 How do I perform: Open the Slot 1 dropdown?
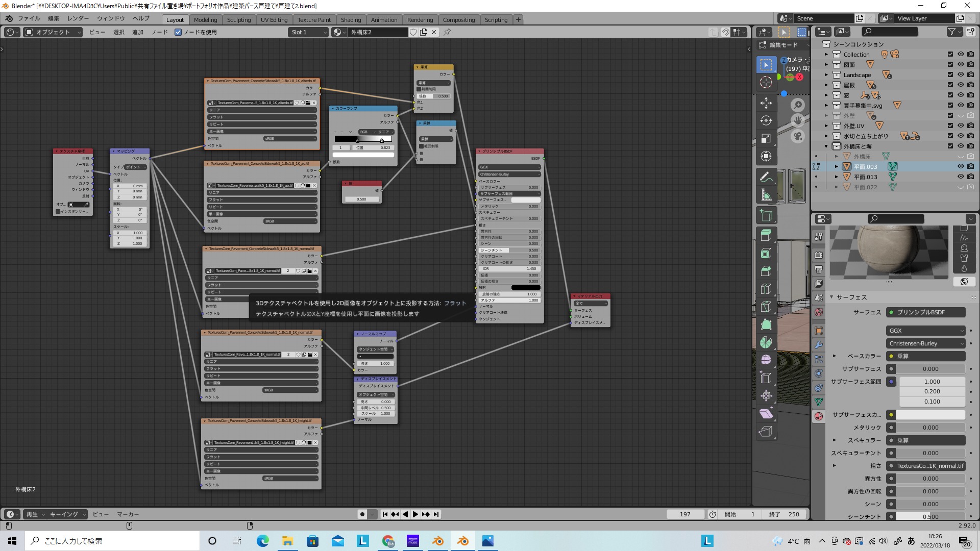(x=308, y=32)
